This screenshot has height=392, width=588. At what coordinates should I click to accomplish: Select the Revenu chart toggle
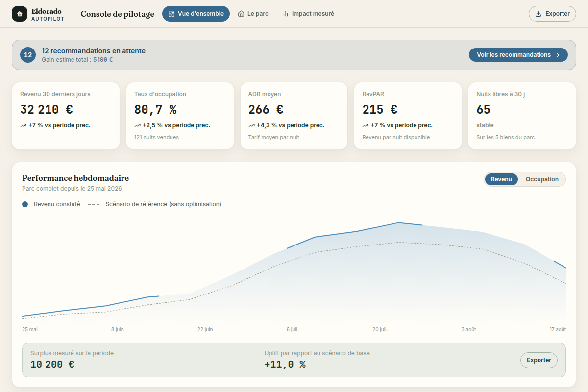[501, 179]
